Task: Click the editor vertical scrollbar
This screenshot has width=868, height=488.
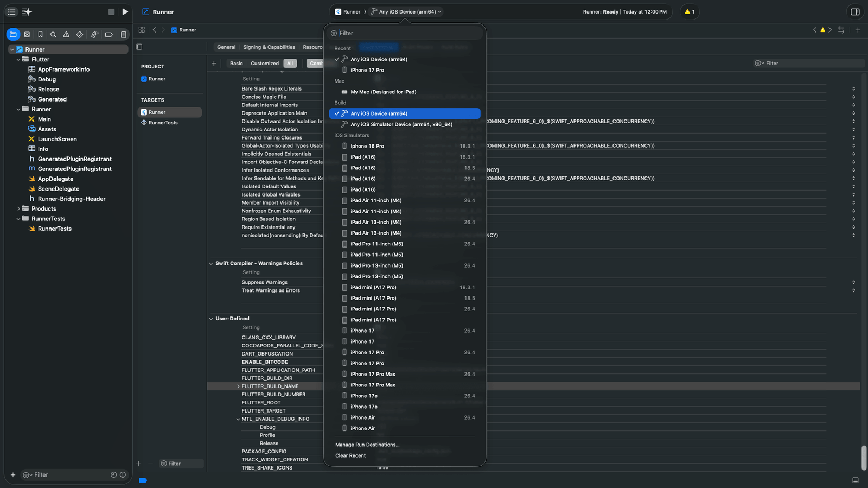Action: [864, 458]
